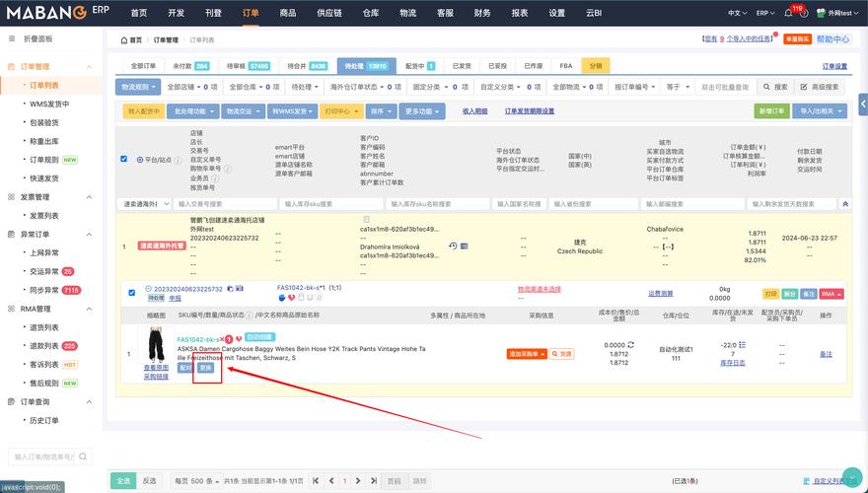Viewport: 868px width, 493px height.
Task: Click the small note icon above customer ID
Action: (366, 220)
